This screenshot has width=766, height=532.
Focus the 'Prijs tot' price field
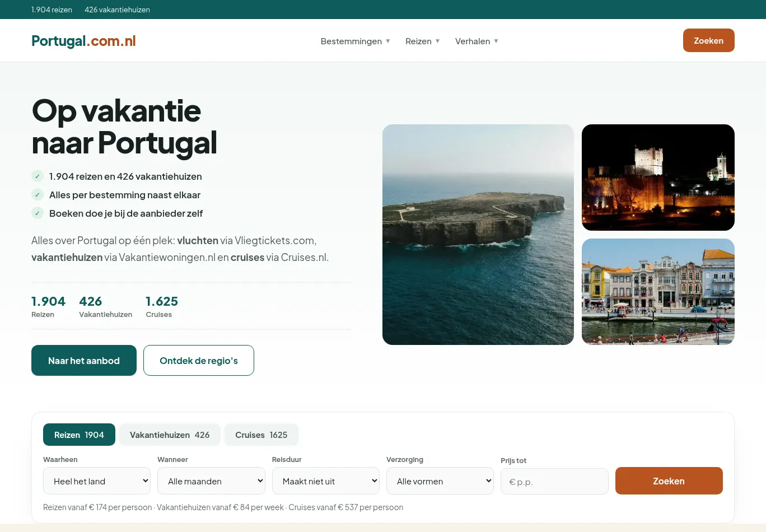pyautogui.click(x=554, y=482)
